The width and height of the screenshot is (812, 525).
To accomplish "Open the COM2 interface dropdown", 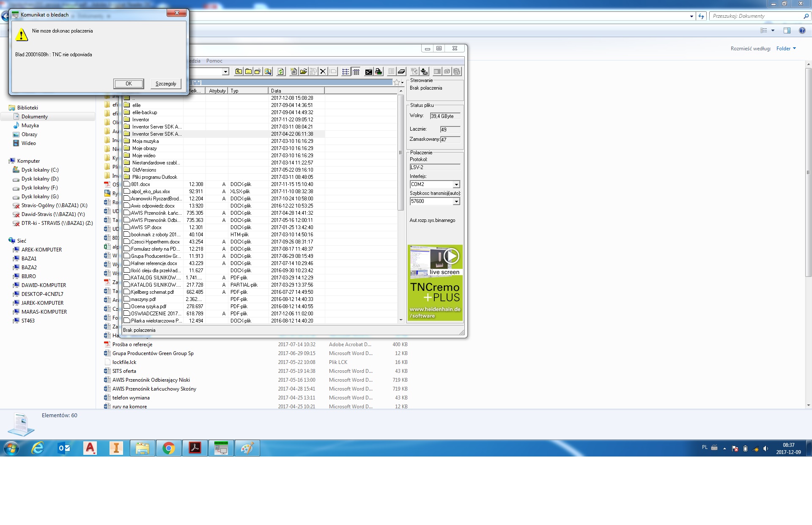I will coord(456,184).
